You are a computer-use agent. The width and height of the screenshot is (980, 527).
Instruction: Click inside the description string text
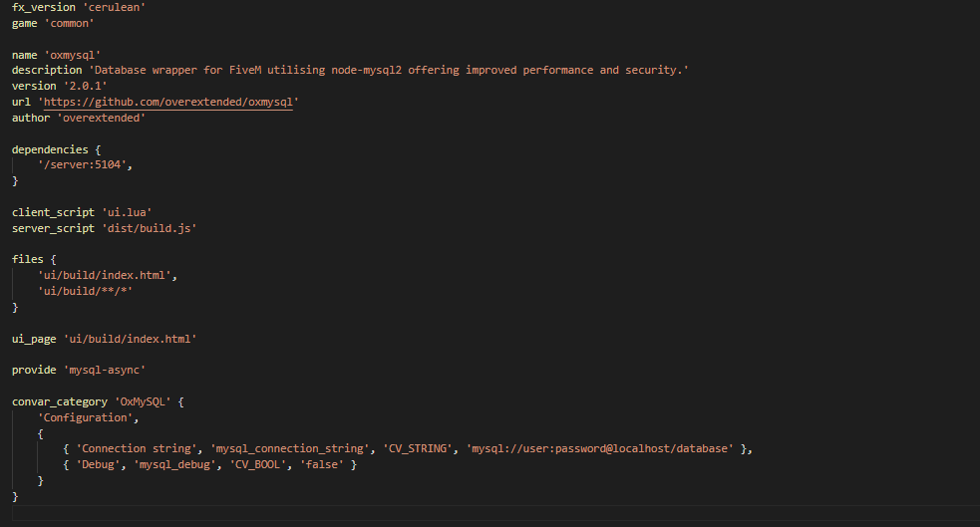pyautogui.click(x=388, y=71)
